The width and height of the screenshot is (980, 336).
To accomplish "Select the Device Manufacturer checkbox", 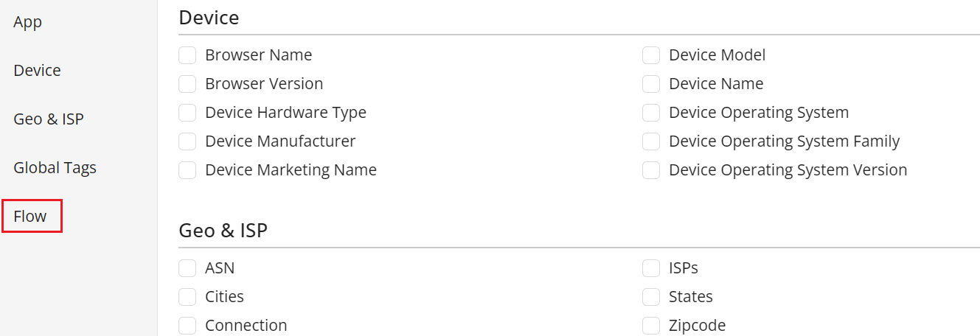I will click(x=187, y=141).
